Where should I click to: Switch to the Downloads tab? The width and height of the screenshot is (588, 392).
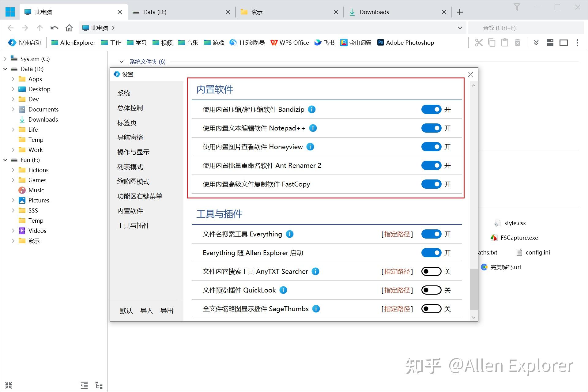click(x=374, y=12)
